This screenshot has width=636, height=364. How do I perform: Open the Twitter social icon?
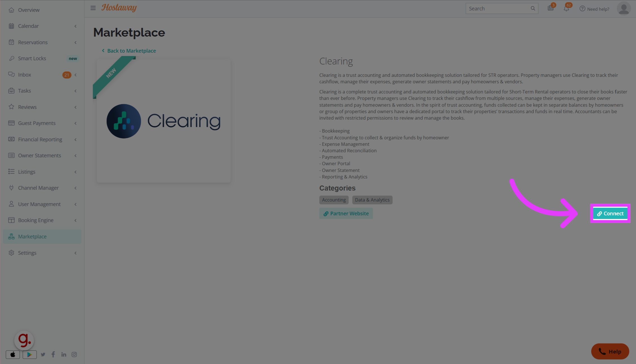point(43,354)
